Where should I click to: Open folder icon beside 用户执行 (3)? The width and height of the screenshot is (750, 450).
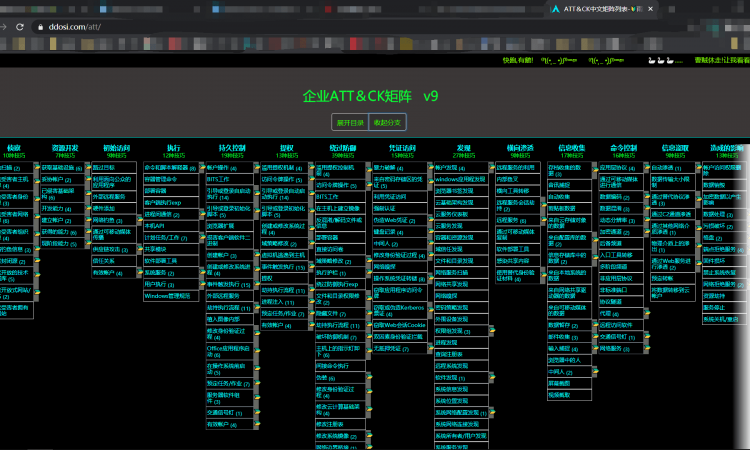(202, 285)
